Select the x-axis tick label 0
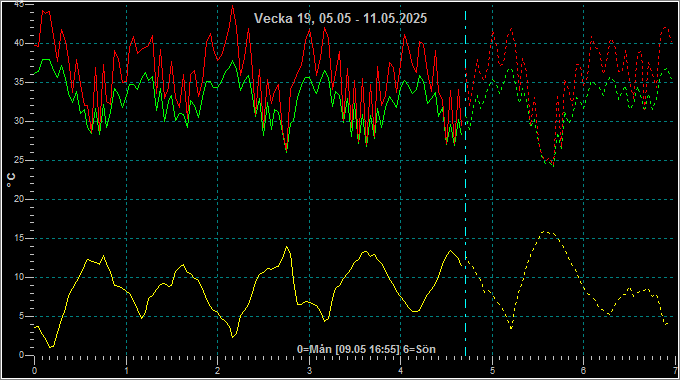The height and width of the screenshot is (380, 680). tap(35, 371)
